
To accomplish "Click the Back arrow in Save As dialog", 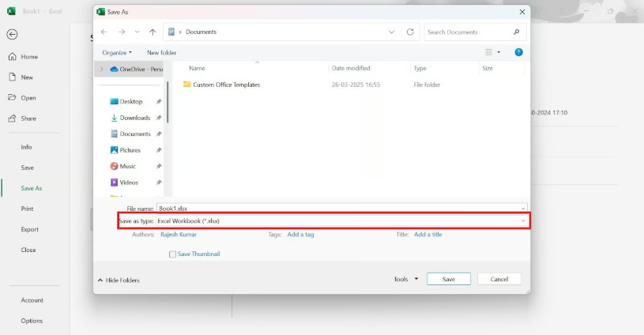I will [104, 32].
